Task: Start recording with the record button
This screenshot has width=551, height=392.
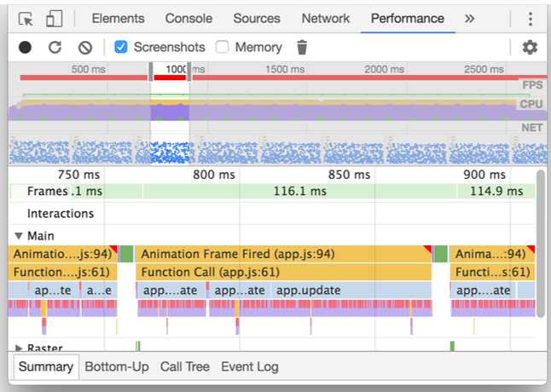Action: [x=25, y=47]
